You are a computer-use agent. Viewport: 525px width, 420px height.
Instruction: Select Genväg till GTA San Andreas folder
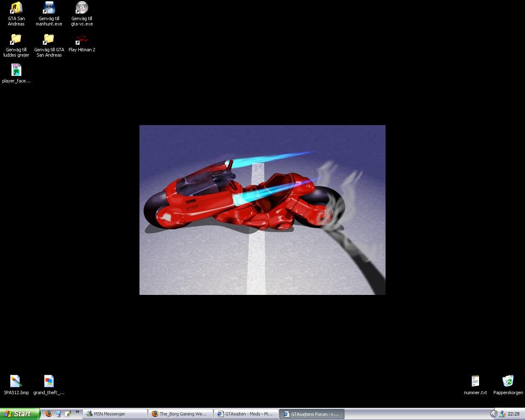49,45
